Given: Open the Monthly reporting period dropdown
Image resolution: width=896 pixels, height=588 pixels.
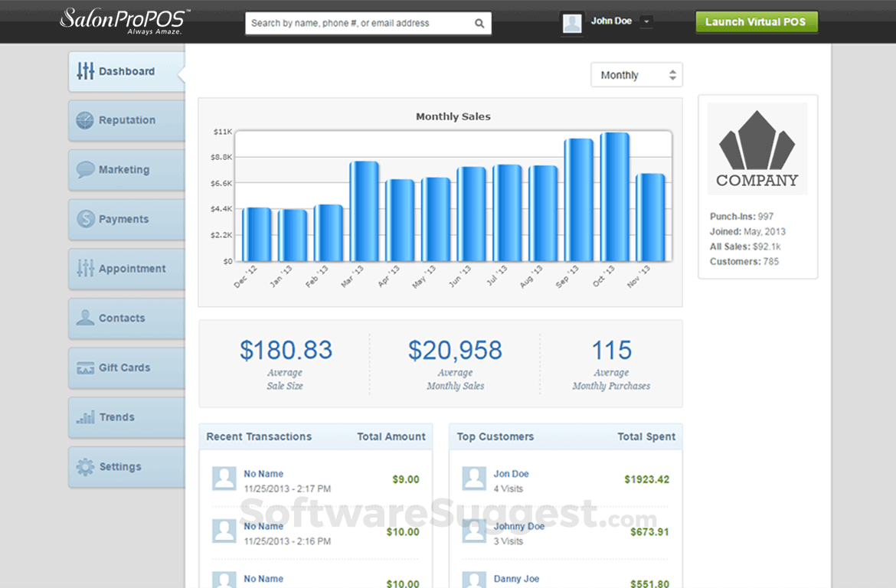Looking at the screenshot, I should (x=636, y=74).
